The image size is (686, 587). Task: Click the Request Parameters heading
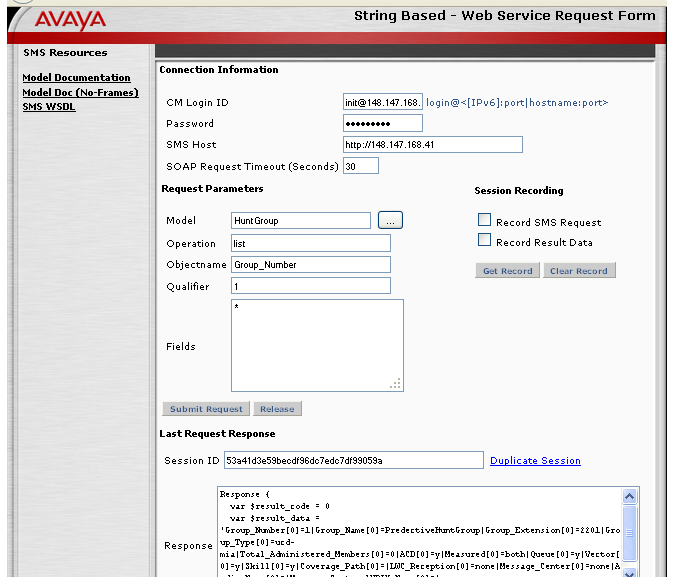213,189
